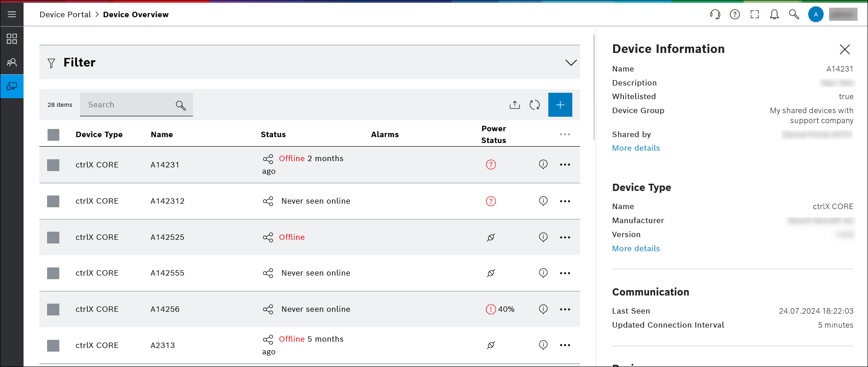The image size is (868, 367).
Task: Open the dashboard grid icon in sidebar
Action: tap(12, 39)
